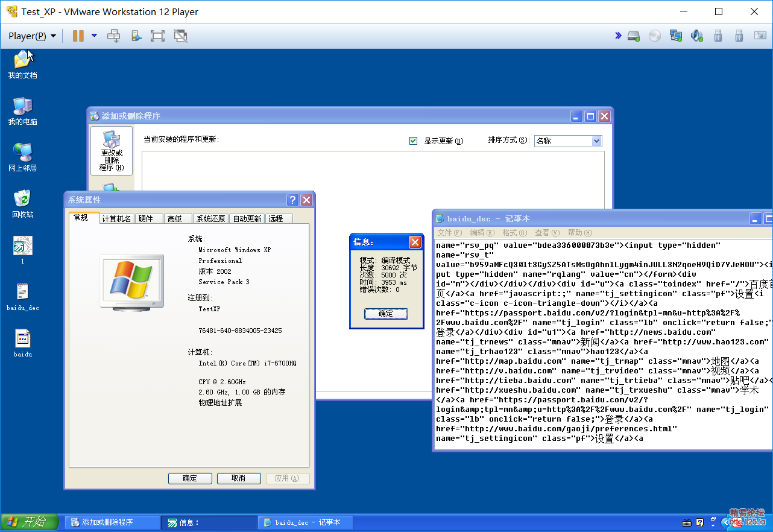Screen dimensions: 773x532
Task: Click the hard disk device icon
Action: (x=634, y=36)
